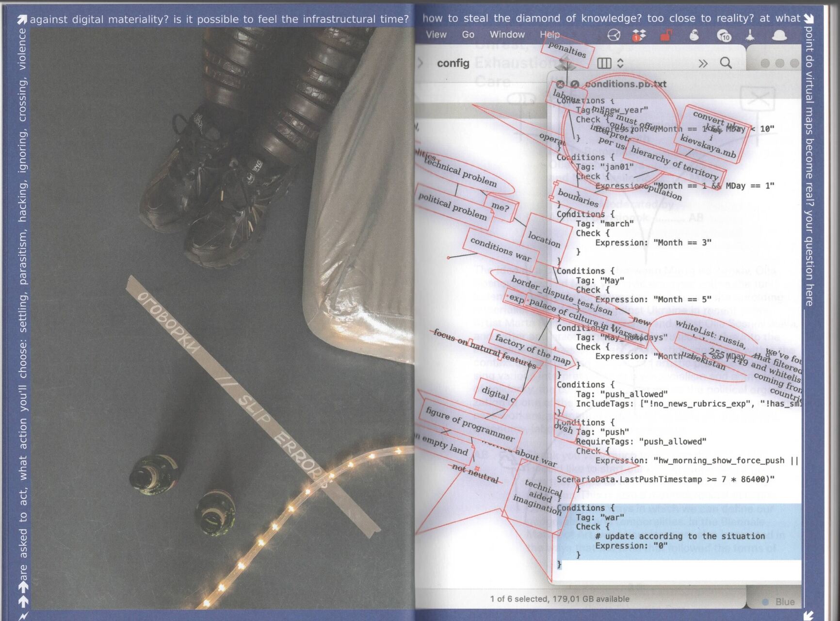Image resolution: width=840 pixels, height=621 pixels.
Task: Click the bowler hat menu bar icon
Action: (x=779, y=35)
